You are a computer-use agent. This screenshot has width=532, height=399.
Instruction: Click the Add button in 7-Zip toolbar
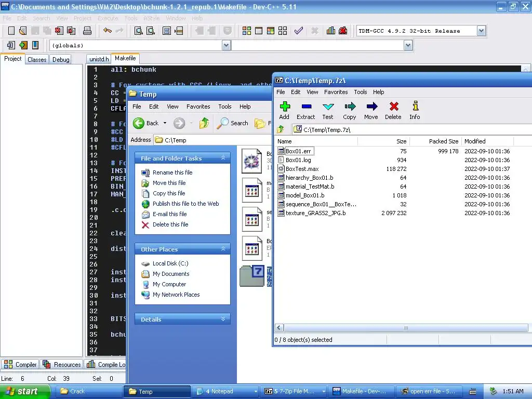coord(284,111)
